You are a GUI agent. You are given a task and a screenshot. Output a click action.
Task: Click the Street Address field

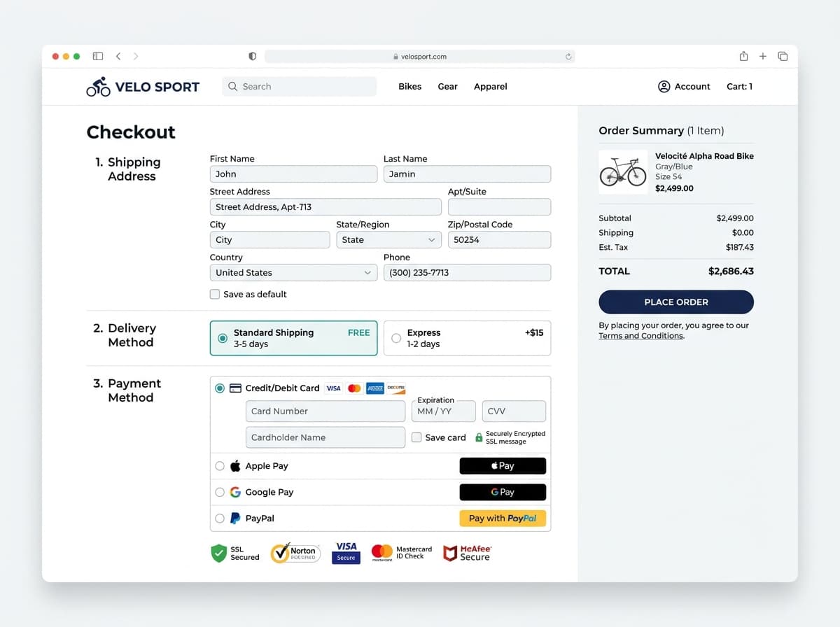coord(325,207)
